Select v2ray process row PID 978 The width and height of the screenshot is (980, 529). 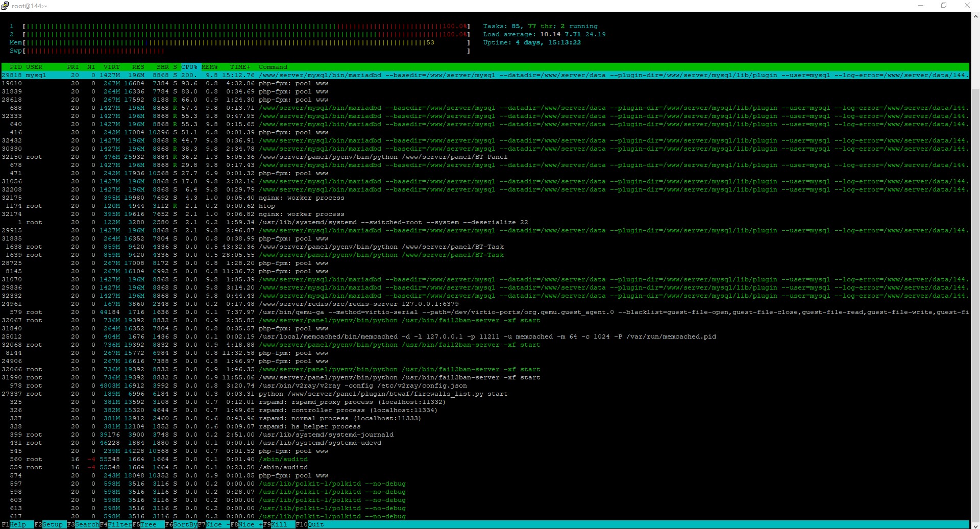485,386
